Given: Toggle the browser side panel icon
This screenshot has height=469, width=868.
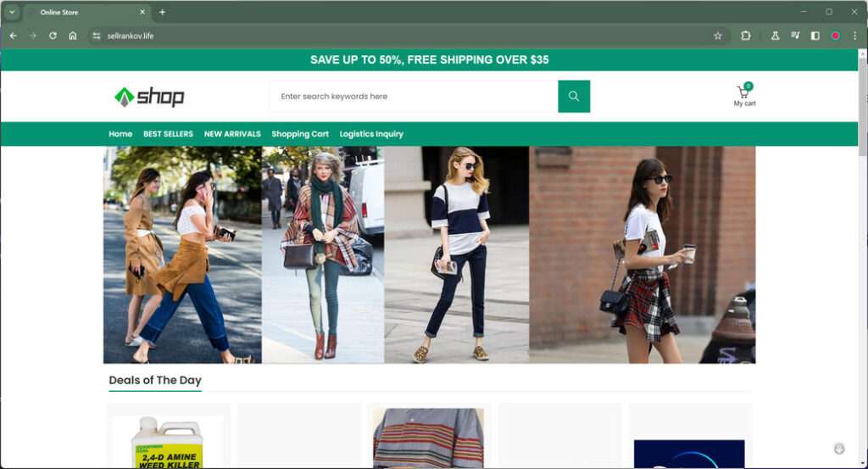Looking at the screenshot, I should [815, 36].
